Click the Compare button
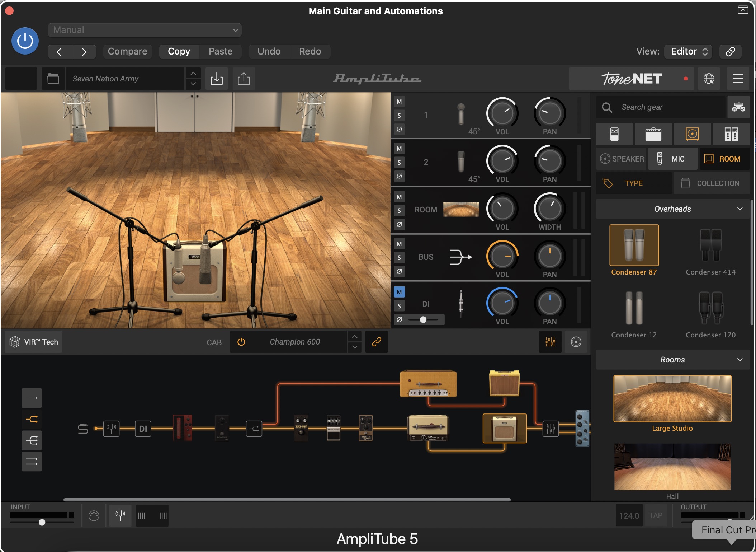This screenshot has height=552, width=756. point(127,51)
